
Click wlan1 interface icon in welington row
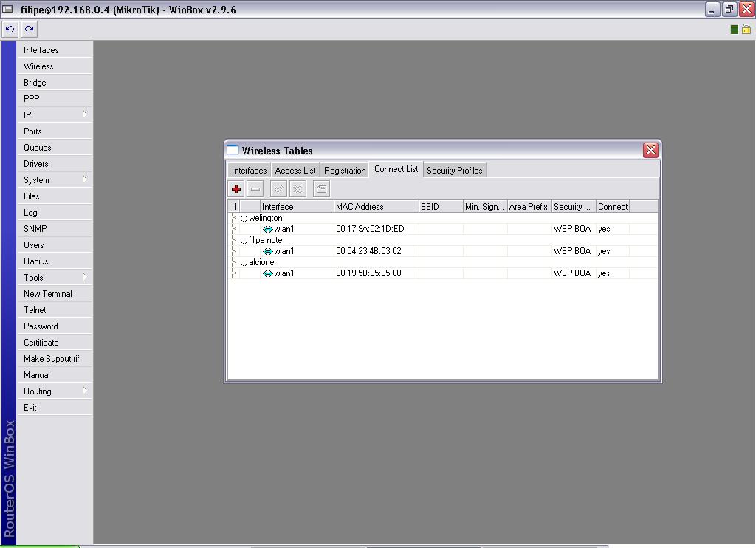(267, 229)
